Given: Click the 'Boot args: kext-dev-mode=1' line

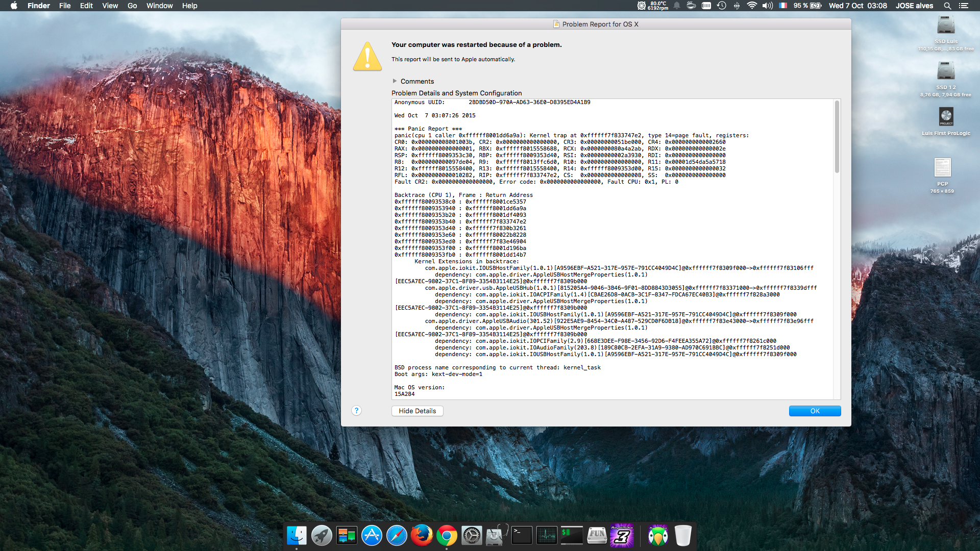Looking at the screenshot, I should tap(438, 374).
